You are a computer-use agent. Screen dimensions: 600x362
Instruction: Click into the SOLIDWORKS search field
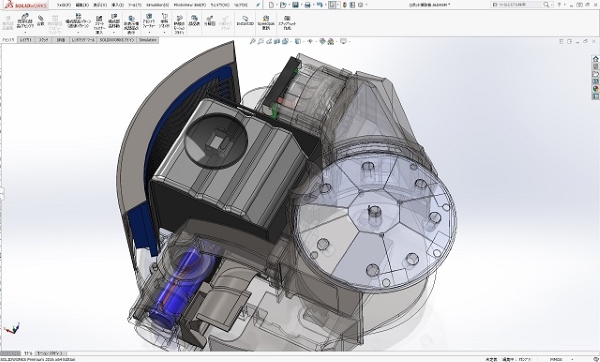pyautogui.click(x=517, y=5)
